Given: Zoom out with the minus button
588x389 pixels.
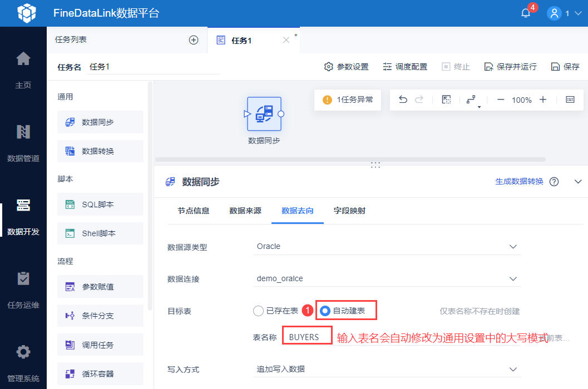Looking at the screenshot, I should (501, 99).
